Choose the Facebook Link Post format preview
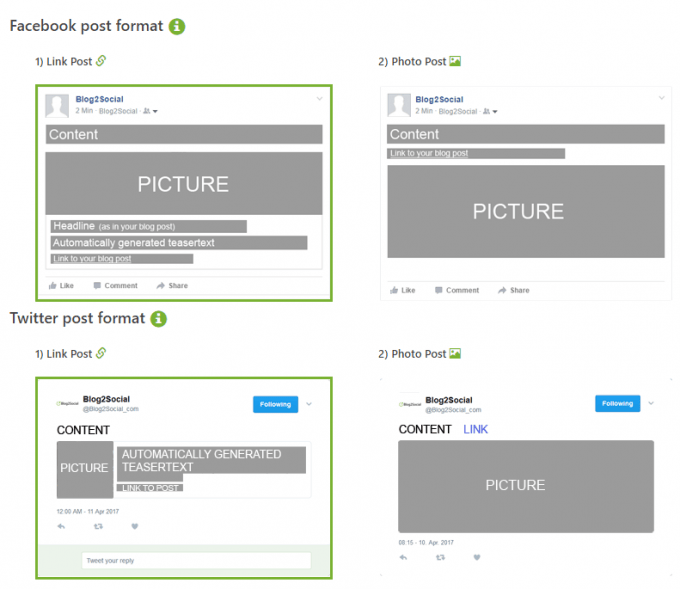This screenshot has height=589, width=680. coord(184,192)
